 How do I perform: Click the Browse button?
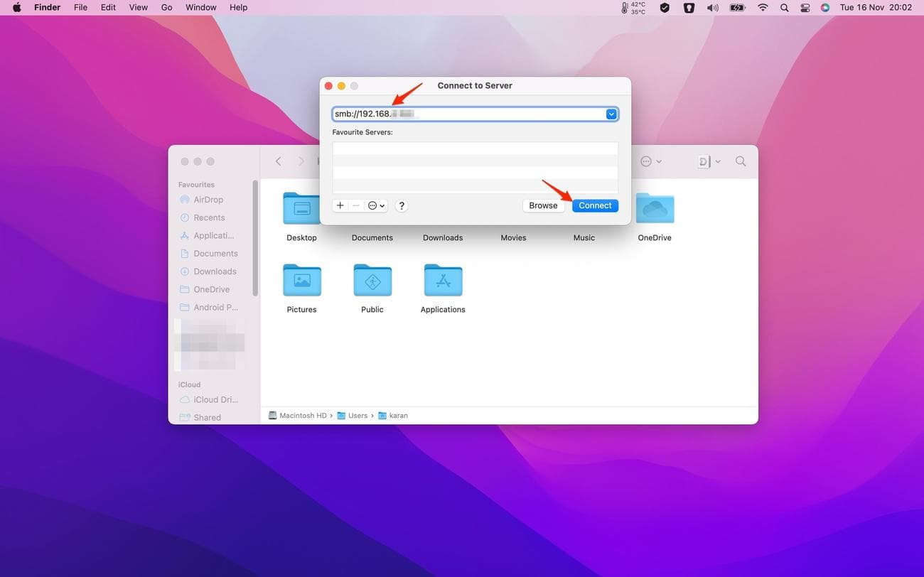point(543,205)
